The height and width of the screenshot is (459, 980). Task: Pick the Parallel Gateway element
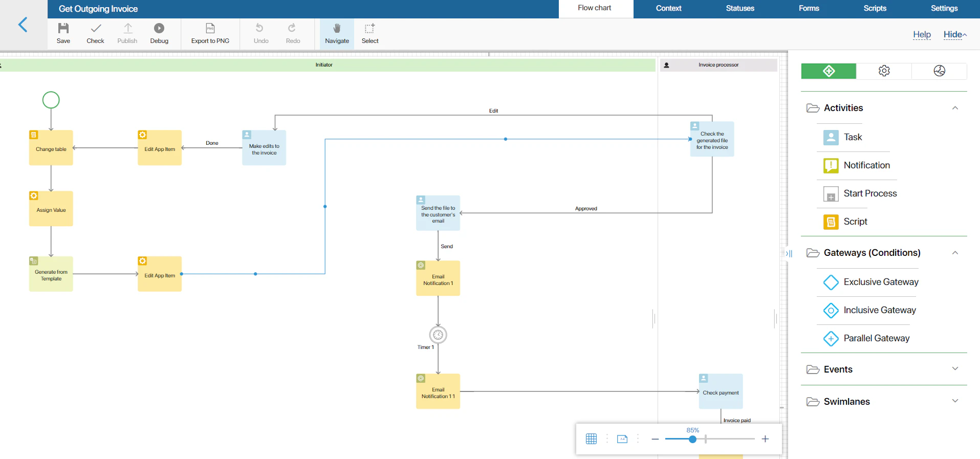tap(866, 338)
